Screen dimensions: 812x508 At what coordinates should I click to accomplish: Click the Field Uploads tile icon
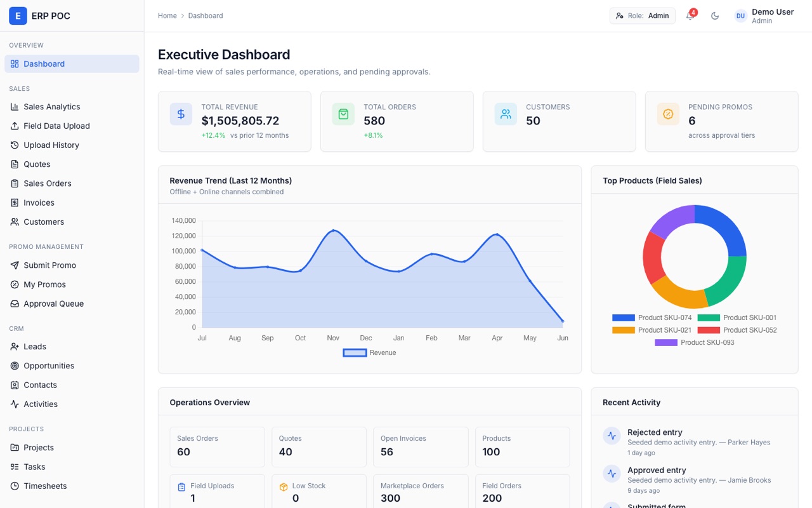(181, 487)
